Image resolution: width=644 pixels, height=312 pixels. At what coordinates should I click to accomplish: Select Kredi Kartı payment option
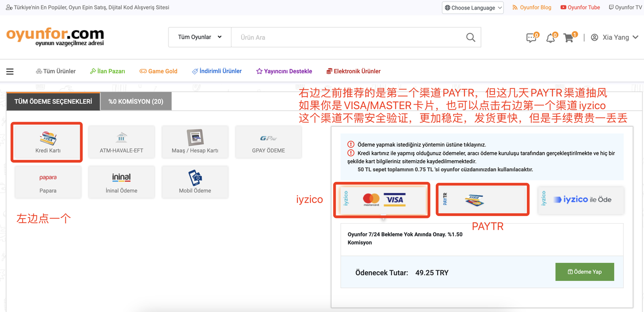tap(48, 142)
